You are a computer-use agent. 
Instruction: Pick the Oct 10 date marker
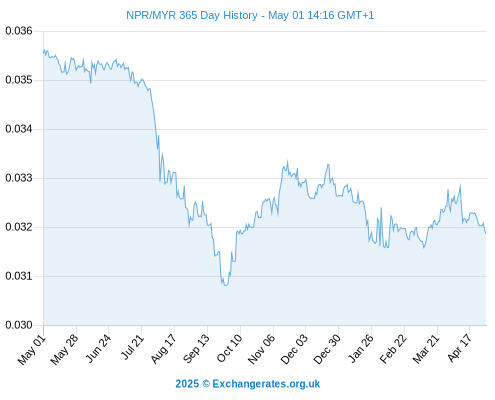tap(229, 348)
